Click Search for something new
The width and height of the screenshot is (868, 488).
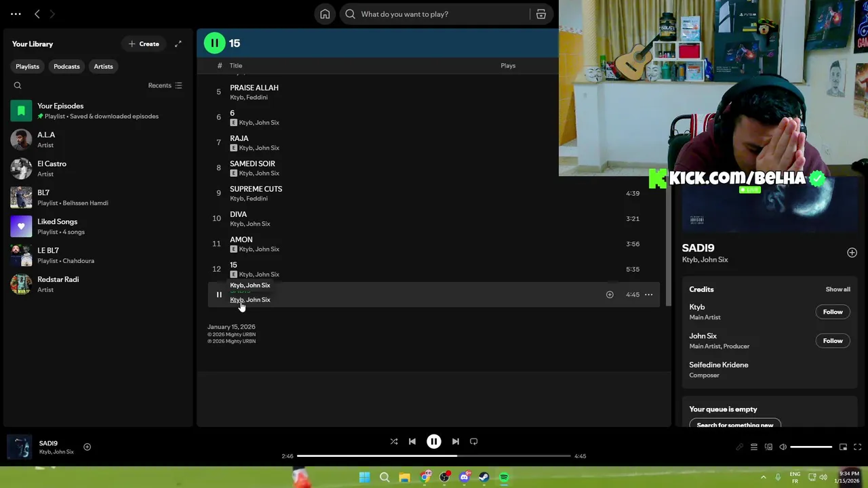[x=735, y=424]
